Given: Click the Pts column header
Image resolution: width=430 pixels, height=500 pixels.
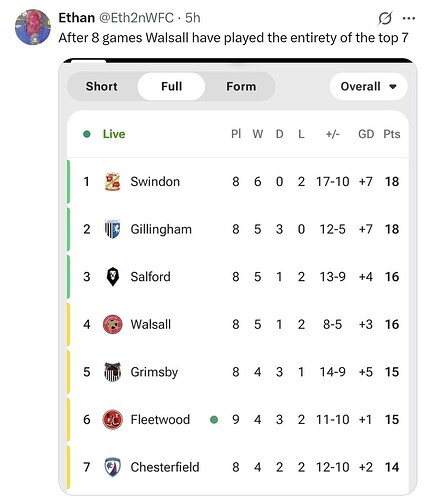Looking at the screenshot, I should [x=392, y=134].
